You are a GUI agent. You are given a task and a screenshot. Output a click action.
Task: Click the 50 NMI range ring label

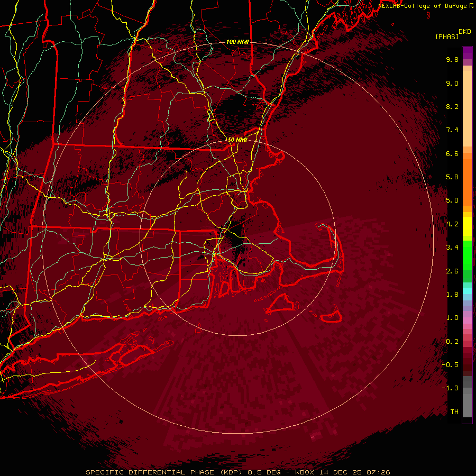237,140
